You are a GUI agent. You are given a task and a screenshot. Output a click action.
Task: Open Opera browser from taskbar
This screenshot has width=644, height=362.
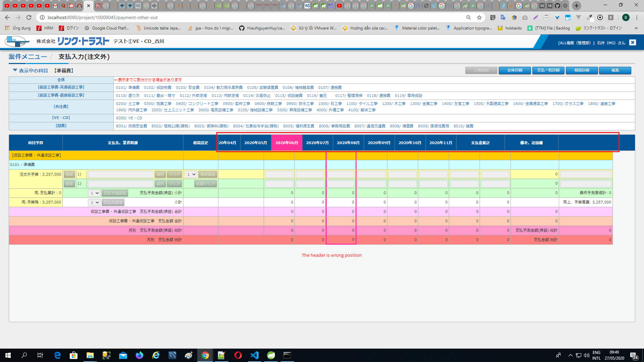(x=238, y=355)
